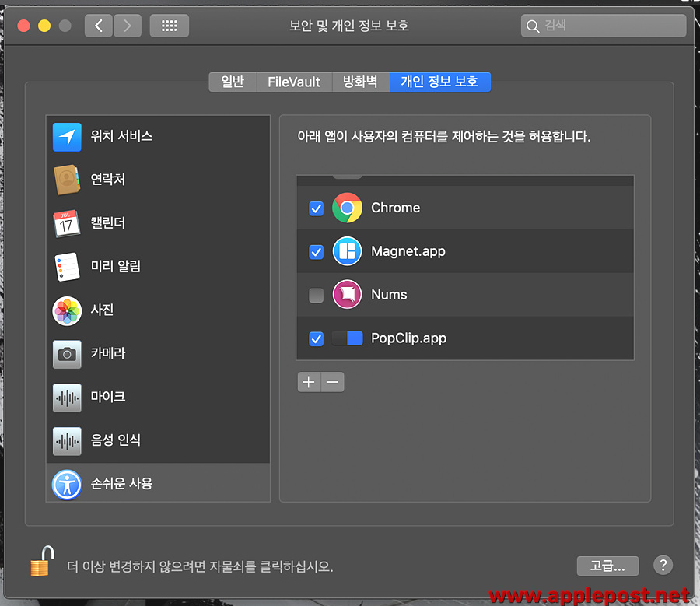The height and width of the screenshot is (606, 700).
Task: Switch to the 일반 tab
Action: tap(233, 82)
